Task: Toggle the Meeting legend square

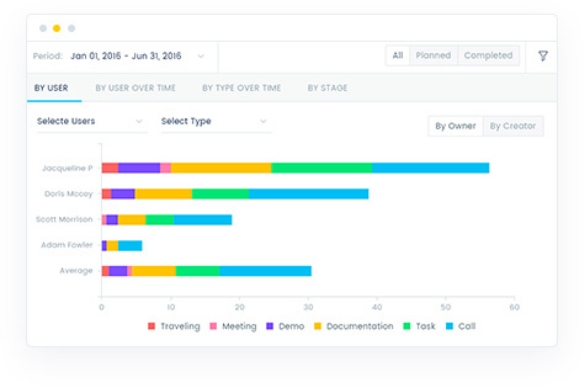Action: [x=213, y=326]
